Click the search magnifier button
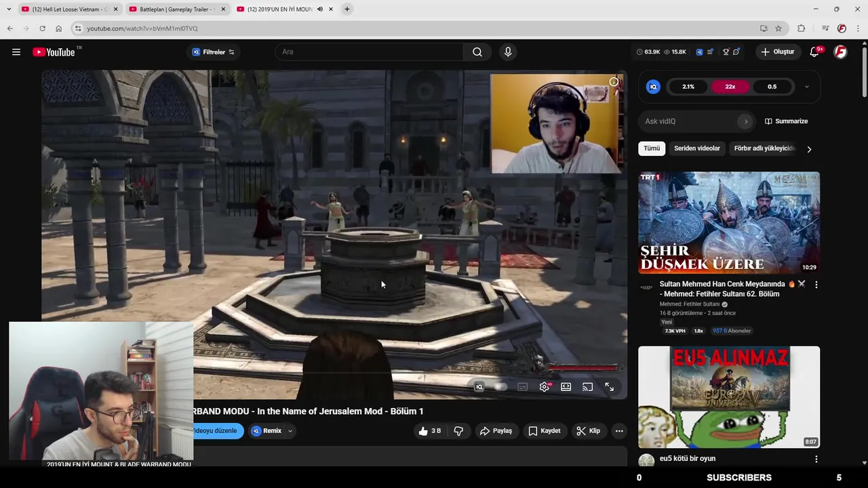Viewport: 868px width, 488px height. (477, 52)
